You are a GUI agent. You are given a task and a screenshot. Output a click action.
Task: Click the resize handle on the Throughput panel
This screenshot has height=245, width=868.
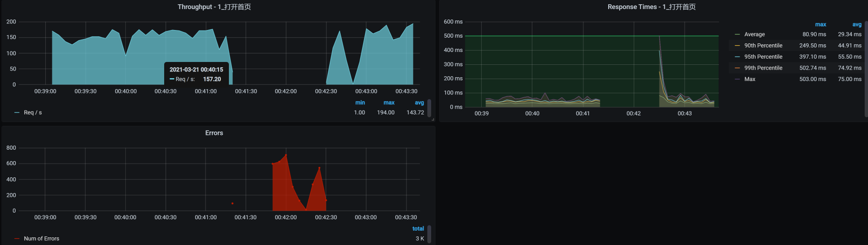433,119
